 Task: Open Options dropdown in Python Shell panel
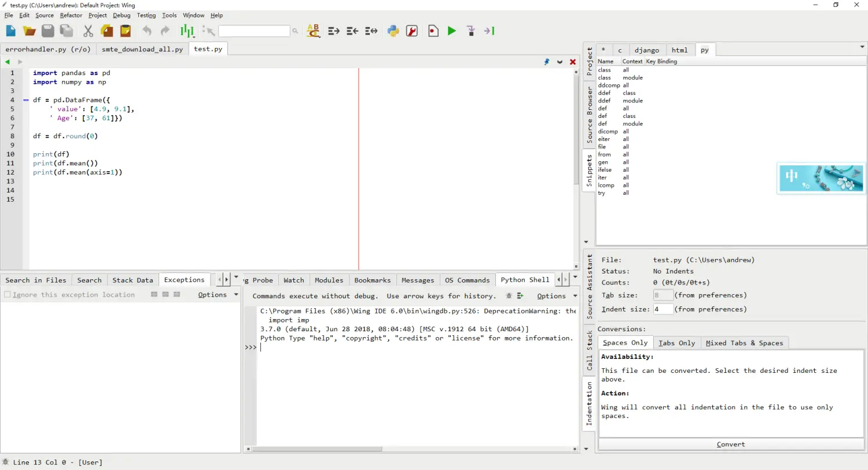tap(557, 296)
